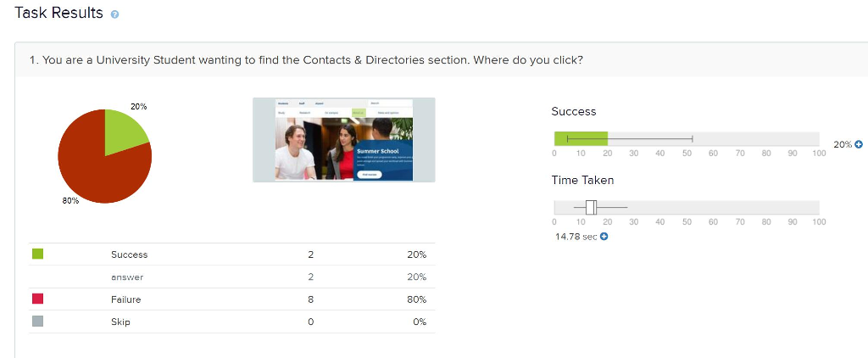Open the university homepage screenshot thumbnail

pyautogui.click(x=344, y=140)
